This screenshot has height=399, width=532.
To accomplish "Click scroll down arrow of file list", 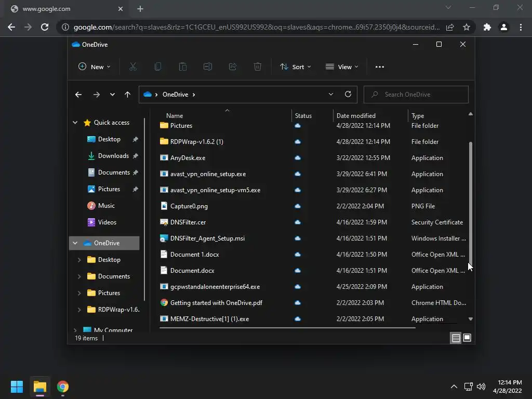I will (471, 319).
